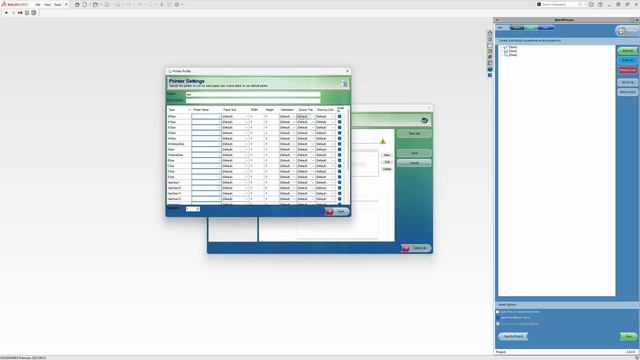Click Description field in Printer Settings
The image size is (640, 360).
(253, 100)
